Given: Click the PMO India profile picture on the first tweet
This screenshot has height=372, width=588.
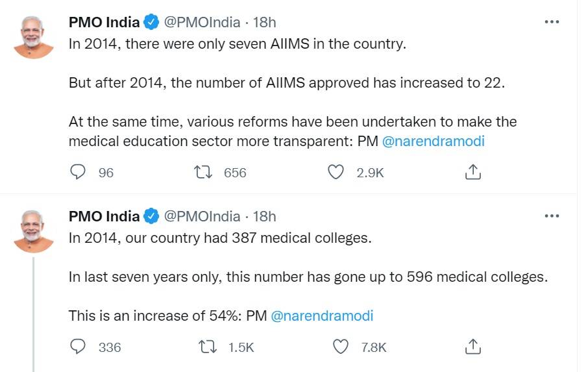Looking at the screenshot, I should click(x=34, y=37).
